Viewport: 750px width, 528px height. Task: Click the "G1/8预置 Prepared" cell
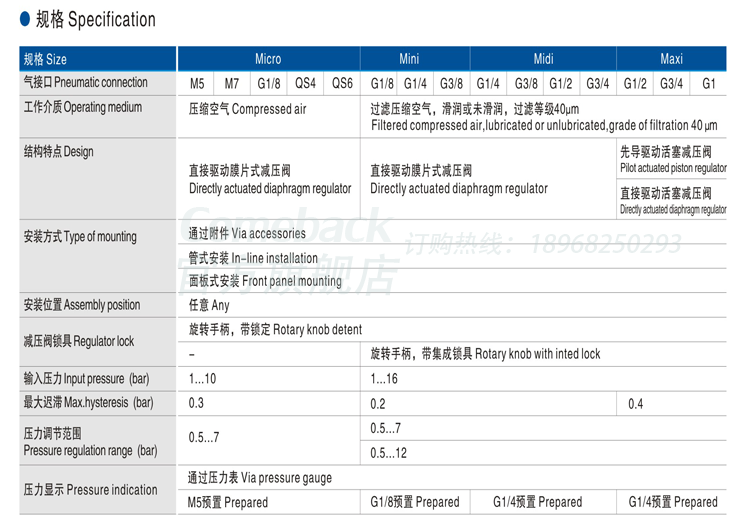click(415, 502)
